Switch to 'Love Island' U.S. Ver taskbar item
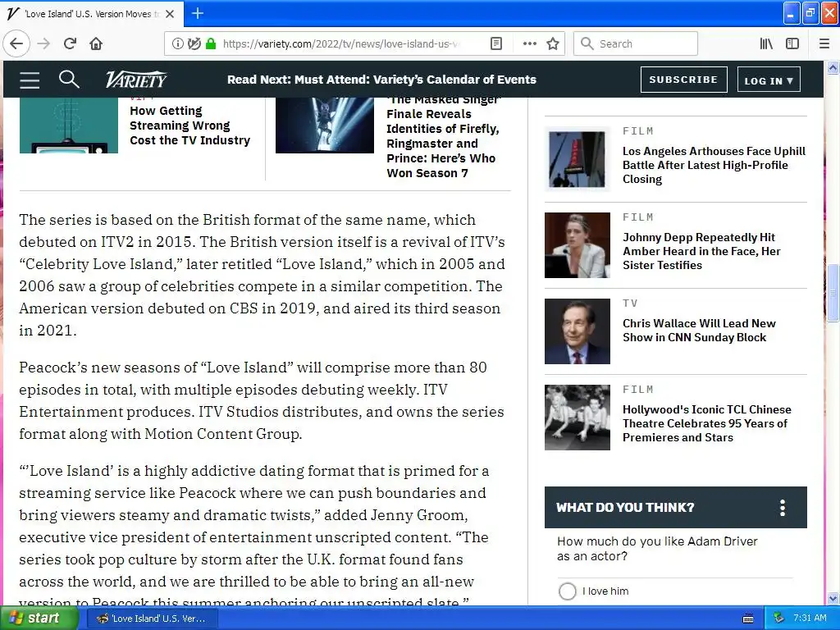840x630 pixels. 152,619
